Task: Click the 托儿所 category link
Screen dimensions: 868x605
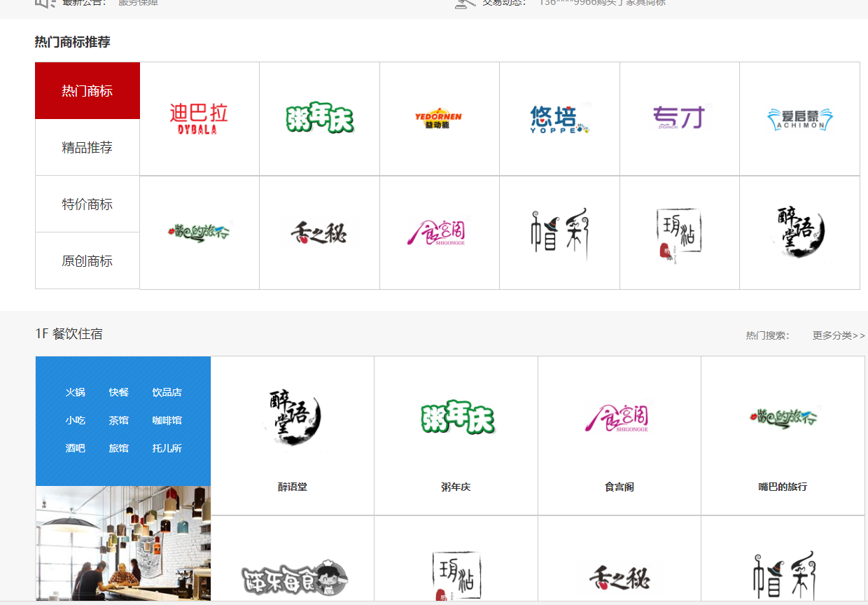Action: point(167,448)
